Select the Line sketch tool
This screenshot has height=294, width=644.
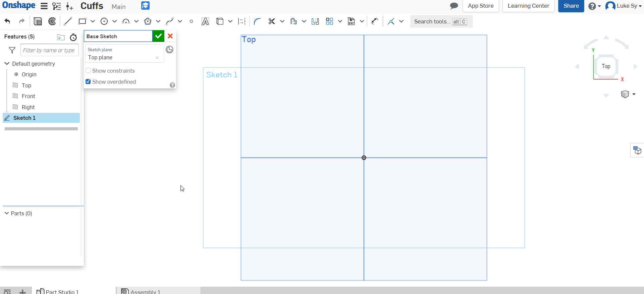pyautogui.click(x=68, y=21)
